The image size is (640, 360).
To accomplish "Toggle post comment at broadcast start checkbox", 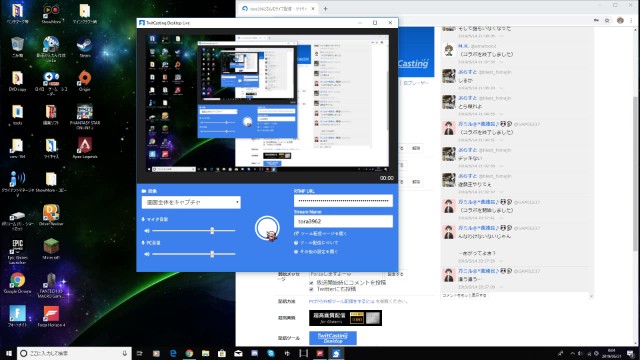I will (x=311, y=282).
